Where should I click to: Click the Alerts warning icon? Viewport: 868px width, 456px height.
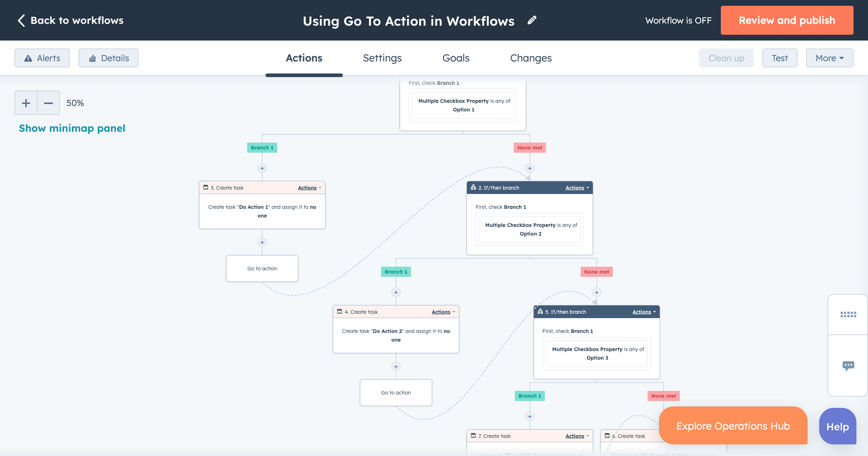27,58
